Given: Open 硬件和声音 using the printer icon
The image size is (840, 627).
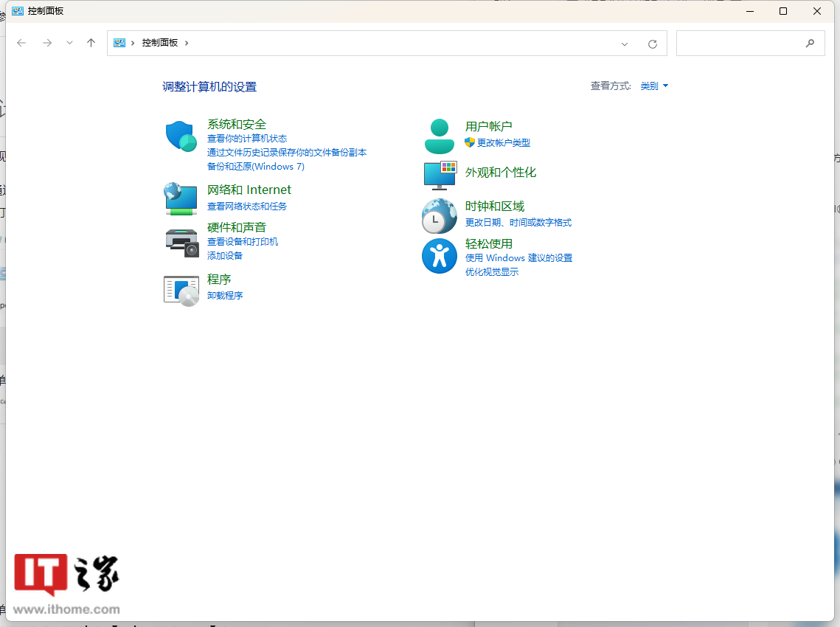Looking at the screenshot, I should point(181,243).
